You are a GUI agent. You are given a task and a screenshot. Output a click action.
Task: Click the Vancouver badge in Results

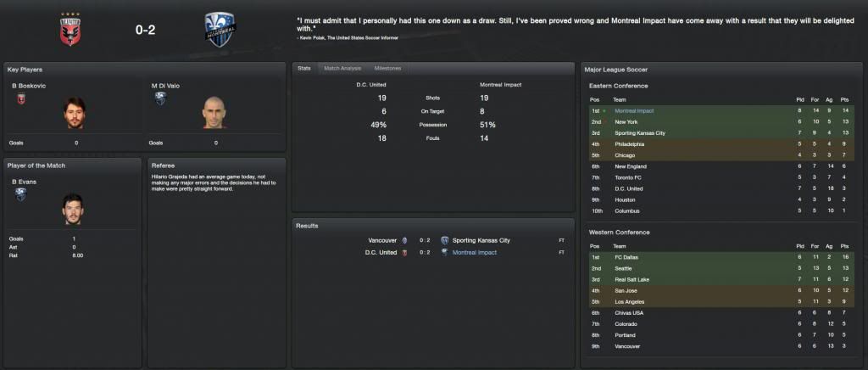click(404, 240)
